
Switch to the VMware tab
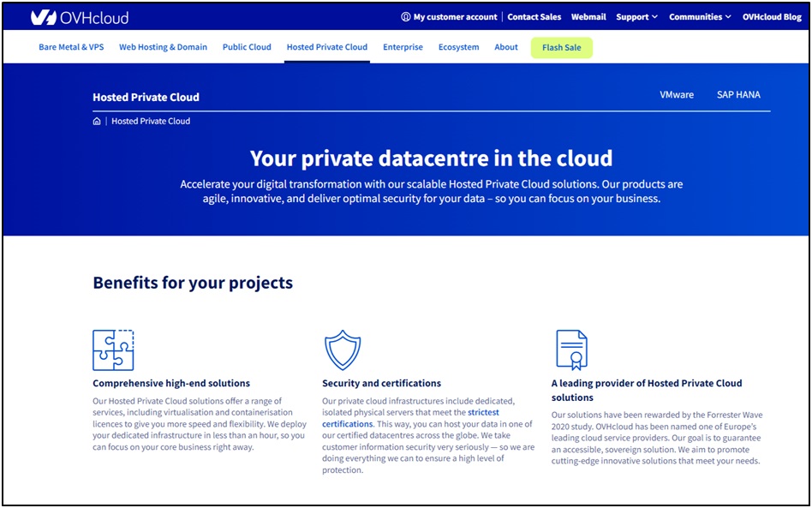[x=677, y=95]
